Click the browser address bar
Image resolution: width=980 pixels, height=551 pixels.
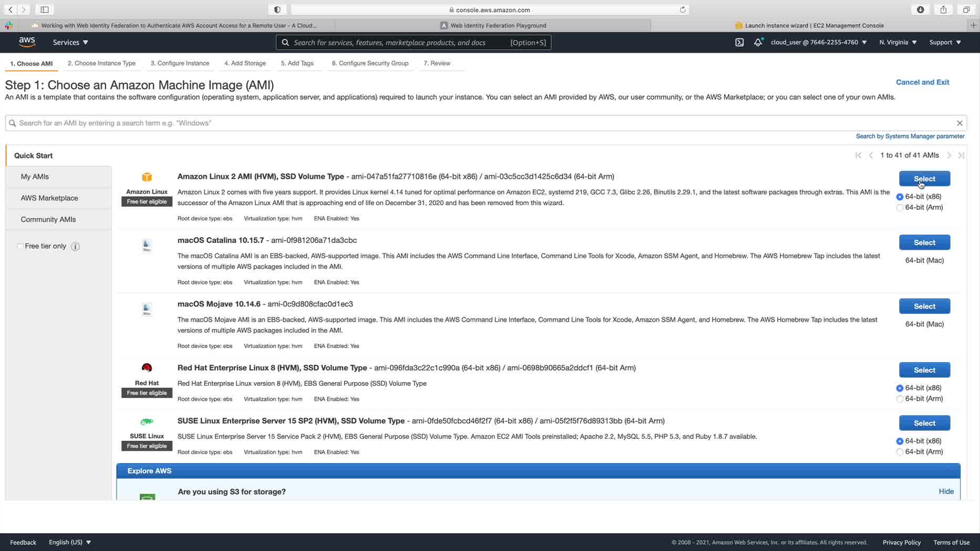coord(489,9)
